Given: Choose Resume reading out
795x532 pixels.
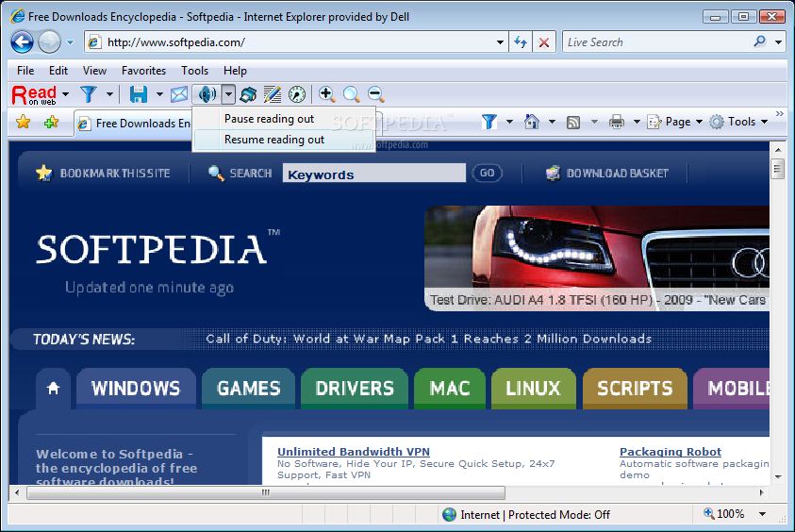Looking at the screenshot, I should click(284, 140).
